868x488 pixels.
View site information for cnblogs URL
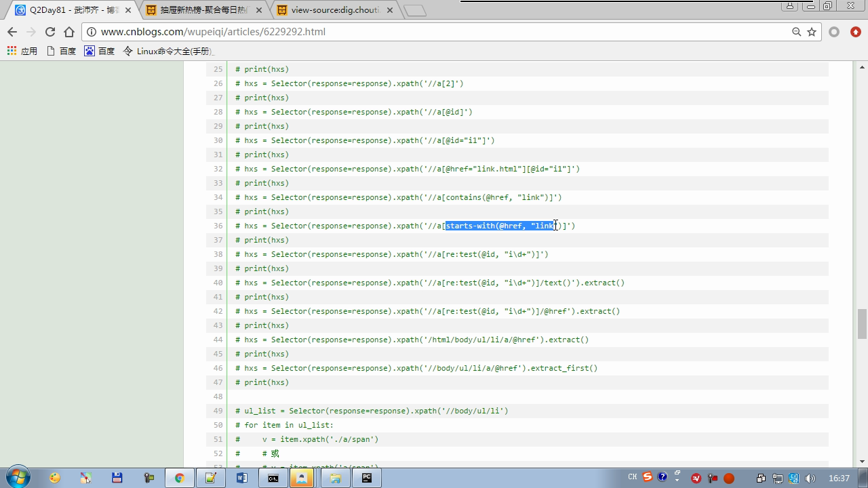(92, 32)
